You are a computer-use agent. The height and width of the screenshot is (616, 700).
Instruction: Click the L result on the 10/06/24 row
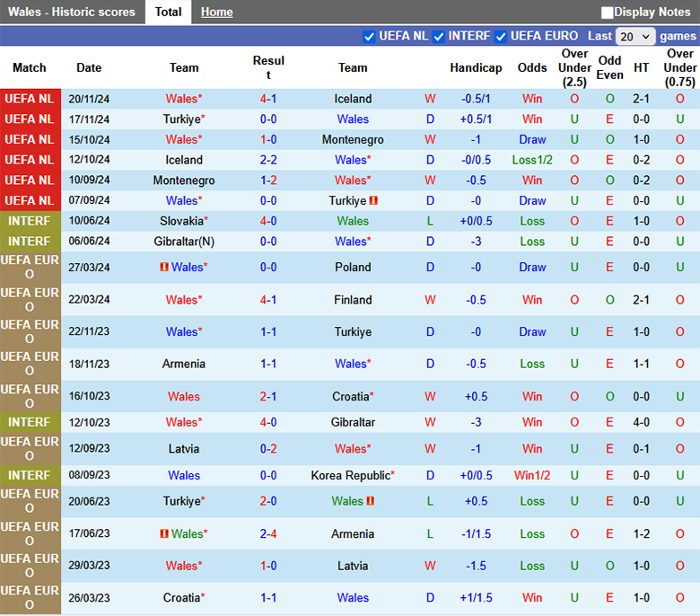[430, 221]
